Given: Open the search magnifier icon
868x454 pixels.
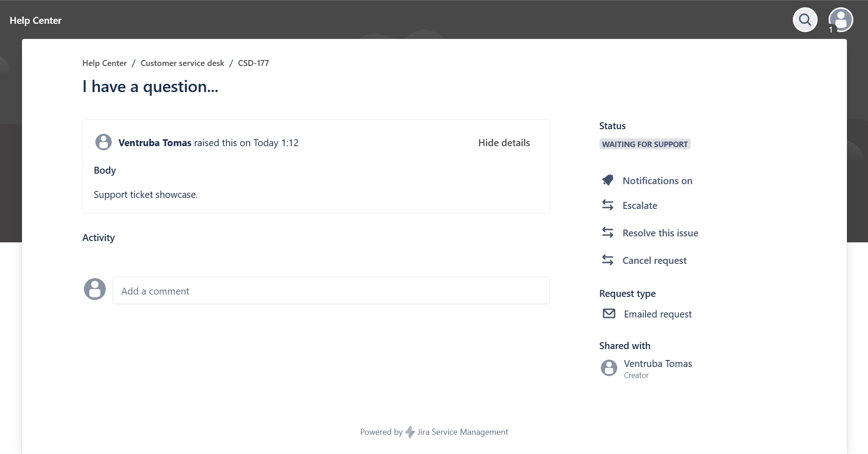Looking at the screenshot, I should click(805, 20).
